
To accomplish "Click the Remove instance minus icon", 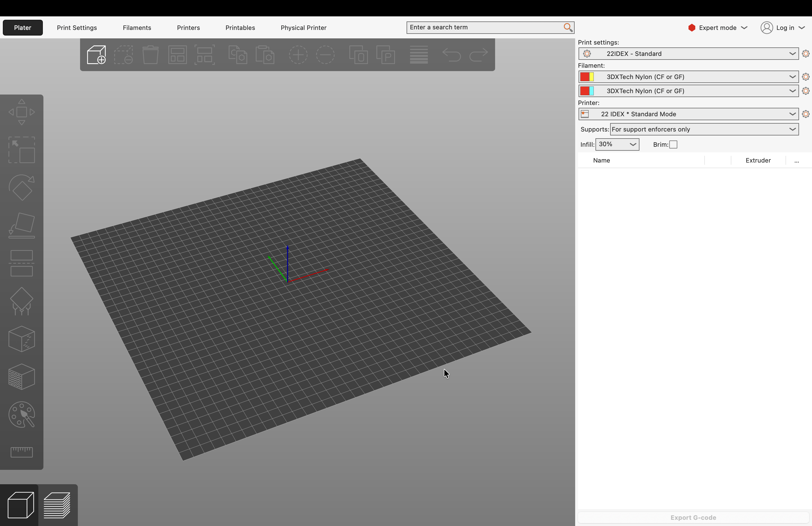I will [x=325, y=55].
